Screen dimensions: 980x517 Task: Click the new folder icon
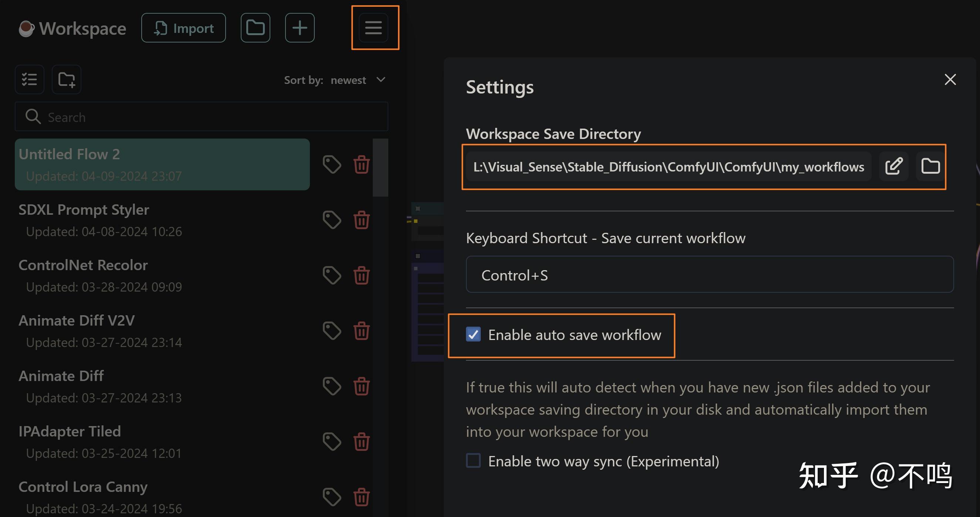[x=66, y=79]
